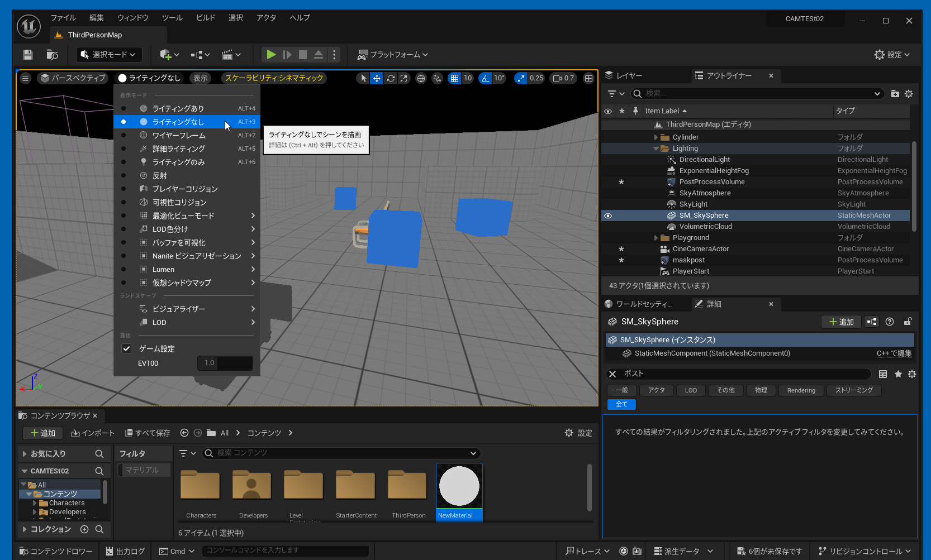The height and width of the screenshot is (560, 931).
Task: Open the 選択モード dropdown
Action: pos(109,55)
